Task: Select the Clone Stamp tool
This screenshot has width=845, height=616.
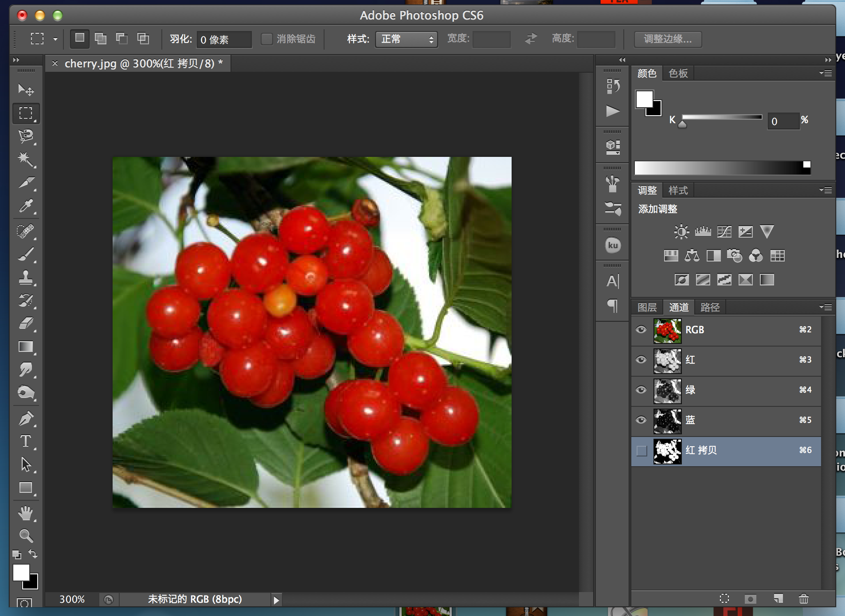Action: click(26, 278)
